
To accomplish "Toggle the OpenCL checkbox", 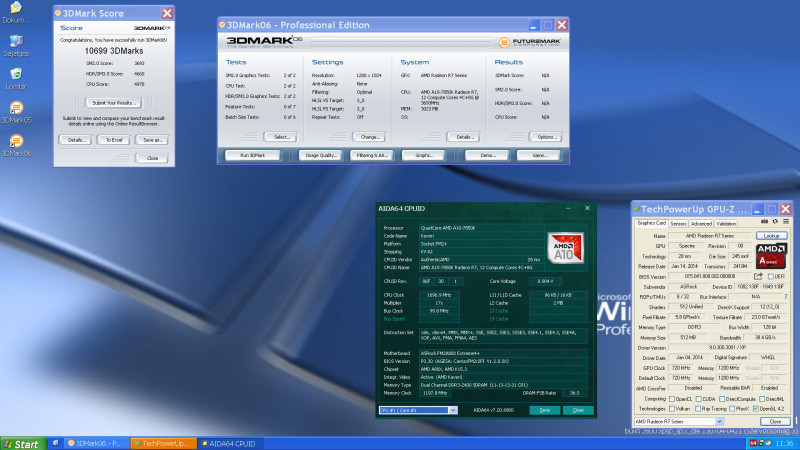I will tap(672, 399).
